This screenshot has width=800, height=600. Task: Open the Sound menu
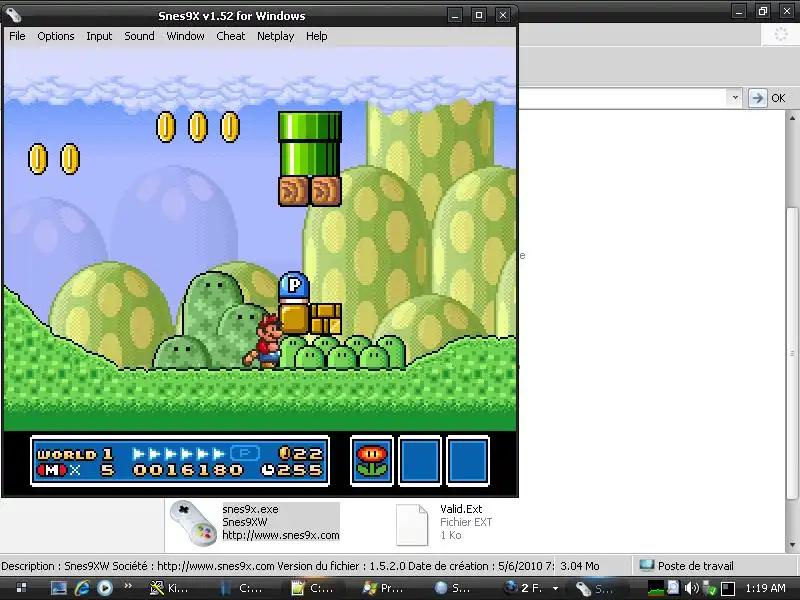pos(139,36)
